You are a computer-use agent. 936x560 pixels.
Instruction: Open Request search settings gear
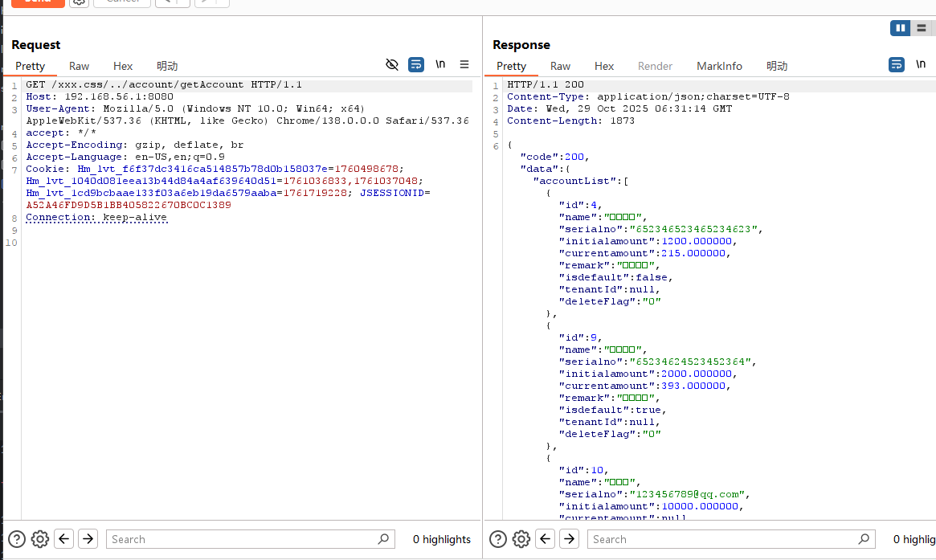40,539
